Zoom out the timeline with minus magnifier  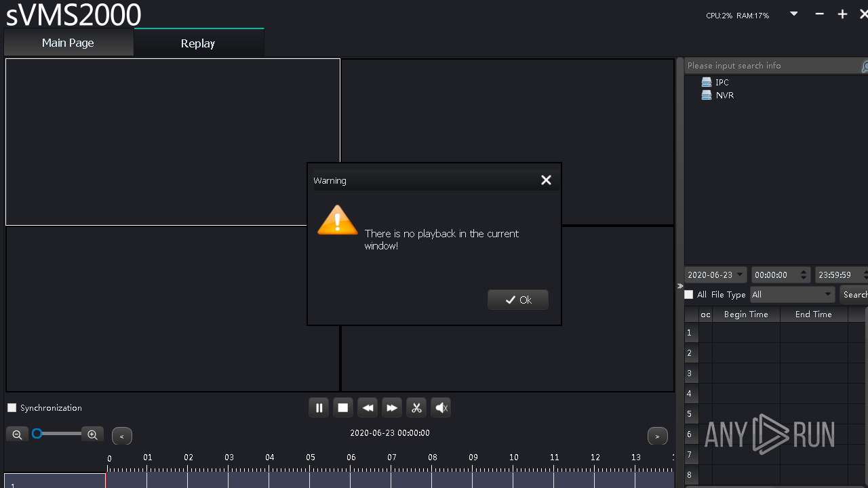pyautogui.click(x=17, y=434)
